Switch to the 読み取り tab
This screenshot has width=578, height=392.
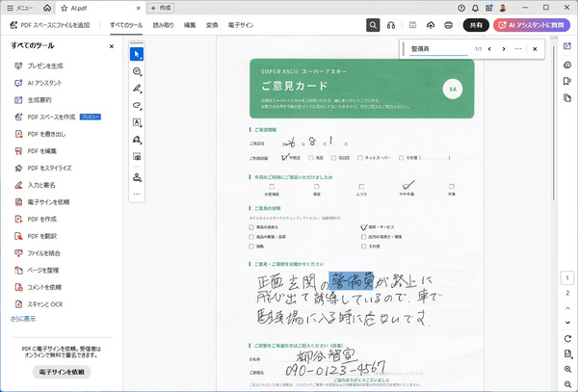[x=164, y=25]
